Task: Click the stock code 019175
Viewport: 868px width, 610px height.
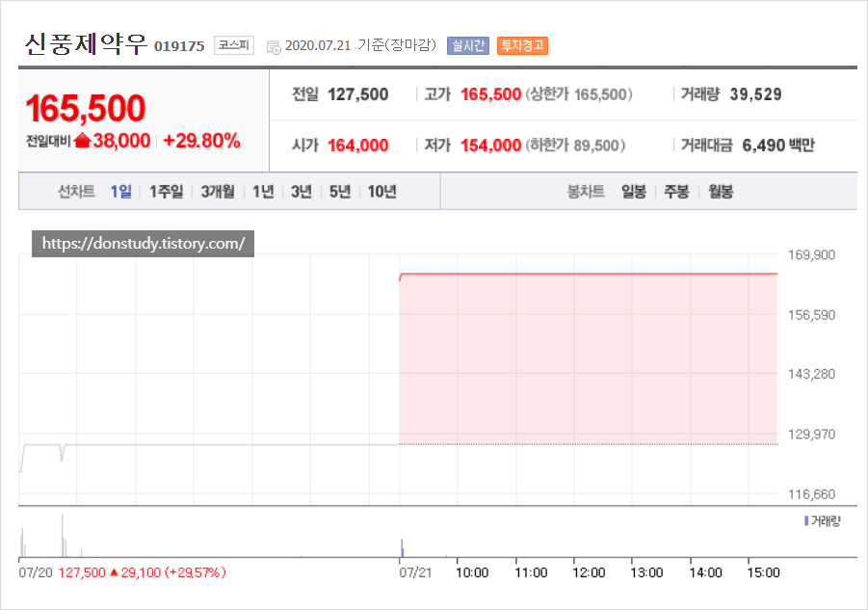Action: tap(179, 46)
